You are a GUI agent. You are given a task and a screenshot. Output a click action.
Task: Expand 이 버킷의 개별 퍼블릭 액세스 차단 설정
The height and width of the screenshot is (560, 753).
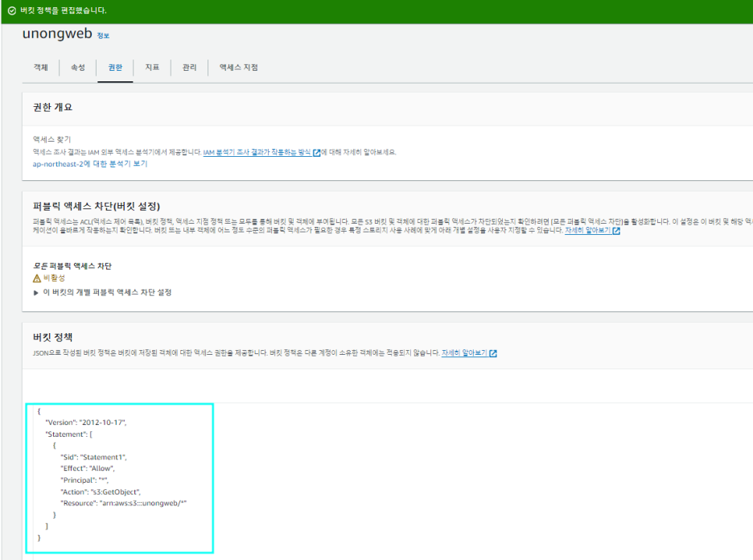tap(102, 293)
